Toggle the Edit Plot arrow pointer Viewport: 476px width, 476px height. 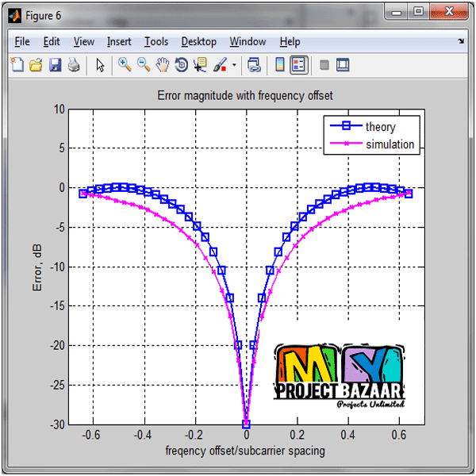[100, 65]
